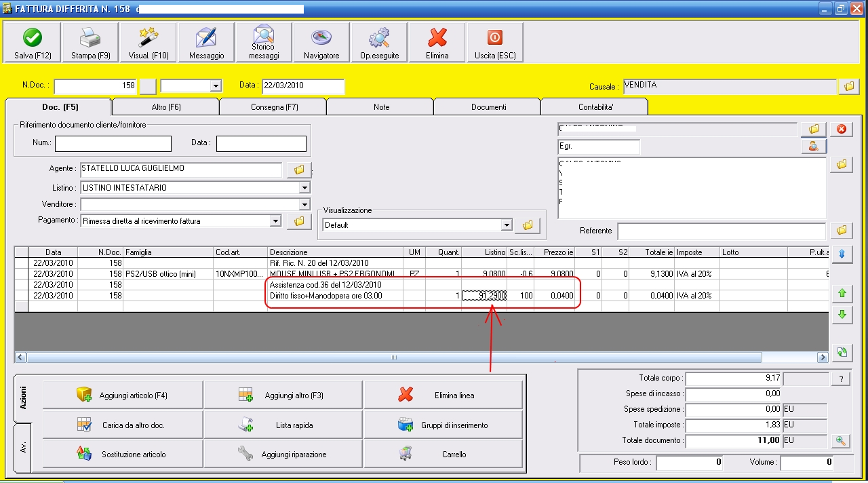Open the Contabilita' tab
This screenshot has height=483, width=868.
[595, 107]
